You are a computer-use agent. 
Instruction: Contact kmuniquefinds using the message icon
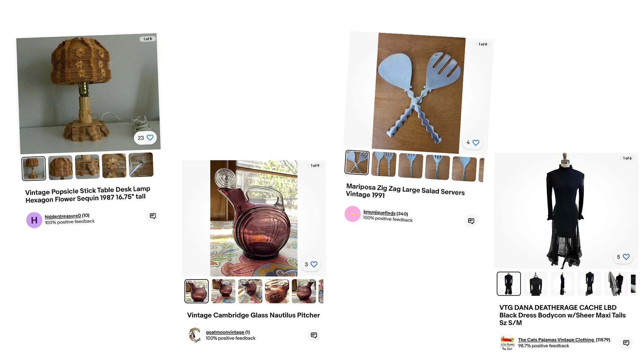tap(471, 221)
